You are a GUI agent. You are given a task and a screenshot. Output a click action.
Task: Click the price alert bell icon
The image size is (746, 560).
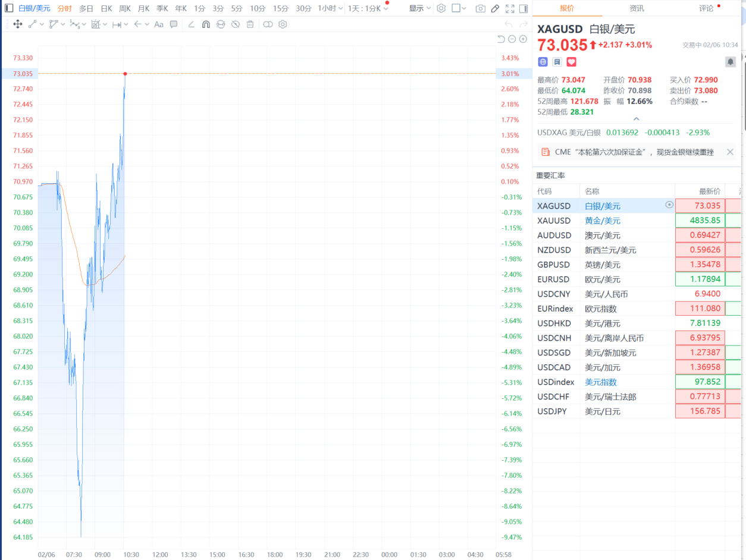coord(730,62)
